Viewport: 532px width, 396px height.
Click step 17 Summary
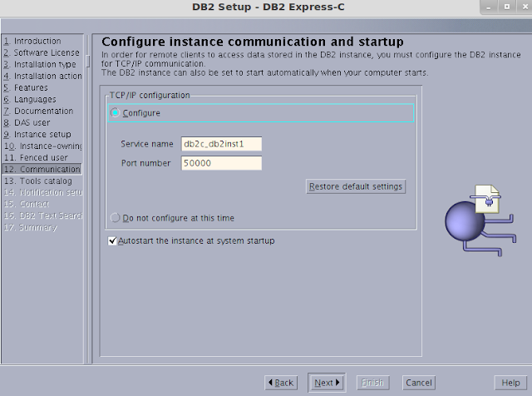[x=30, y=228]
